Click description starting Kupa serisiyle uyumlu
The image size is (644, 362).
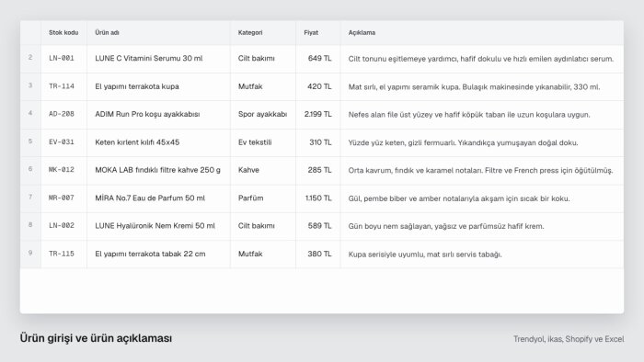coord(482,254)
